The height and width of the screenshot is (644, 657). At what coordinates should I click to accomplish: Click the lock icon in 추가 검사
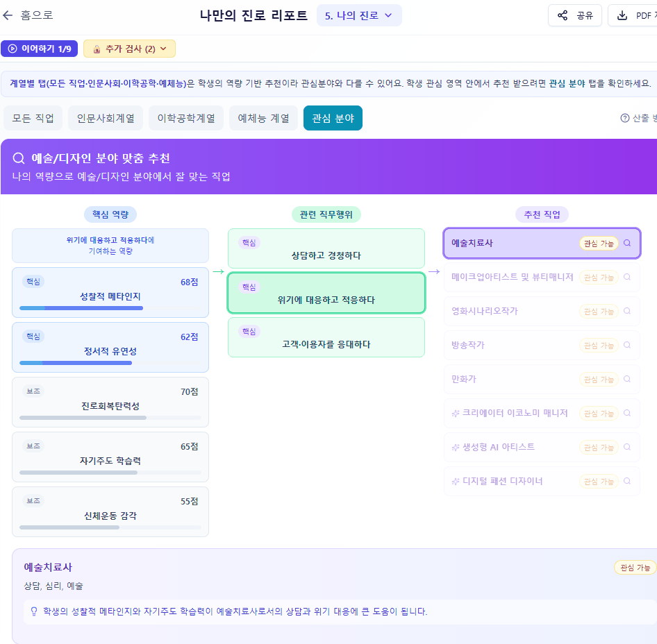click(97, 49)
